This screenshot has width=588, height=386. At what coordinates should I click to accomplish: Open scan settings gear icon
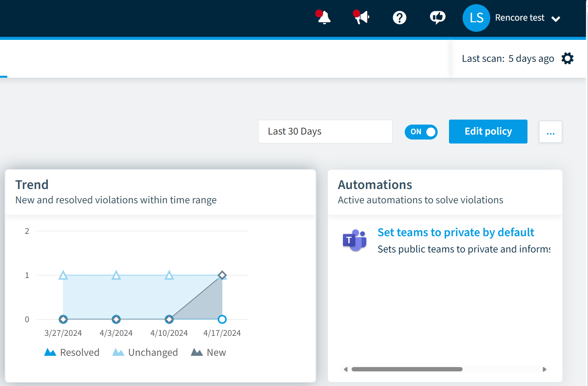[567, 58]
